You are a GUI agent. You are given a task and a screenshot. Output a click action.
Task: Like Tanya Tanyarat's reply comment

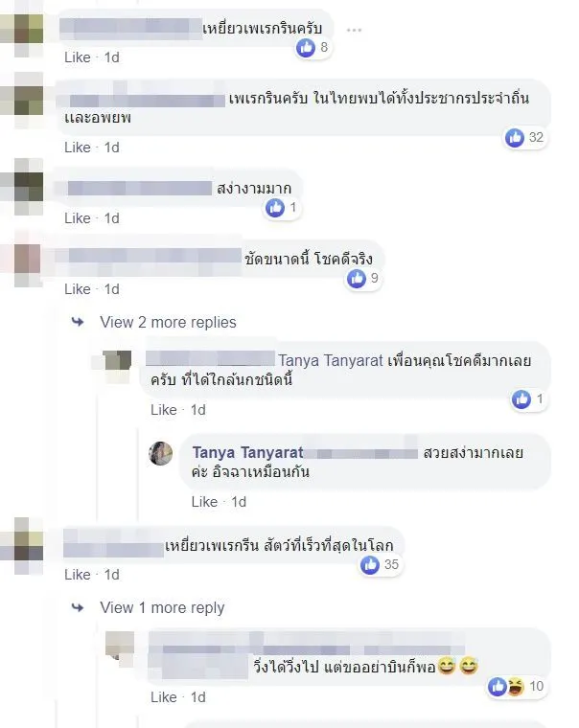(x=204, y=502)
